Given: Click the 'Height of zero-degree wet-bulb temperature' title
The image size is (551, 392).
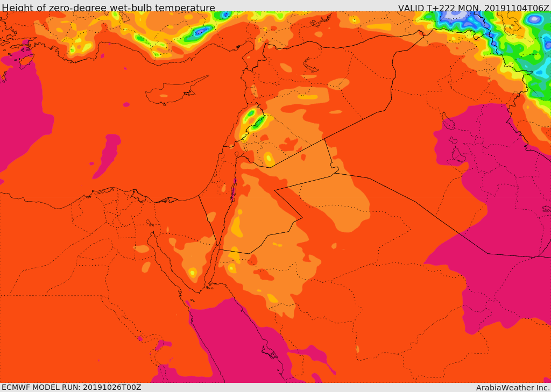Looking at the screenshot, I should pos(108,8).
